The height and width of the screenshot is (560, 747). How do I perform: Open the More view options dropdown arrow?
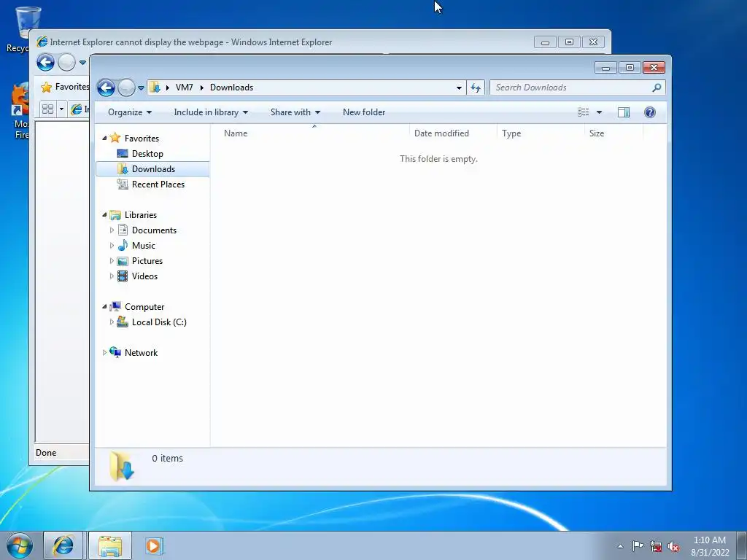pos(600,112)
